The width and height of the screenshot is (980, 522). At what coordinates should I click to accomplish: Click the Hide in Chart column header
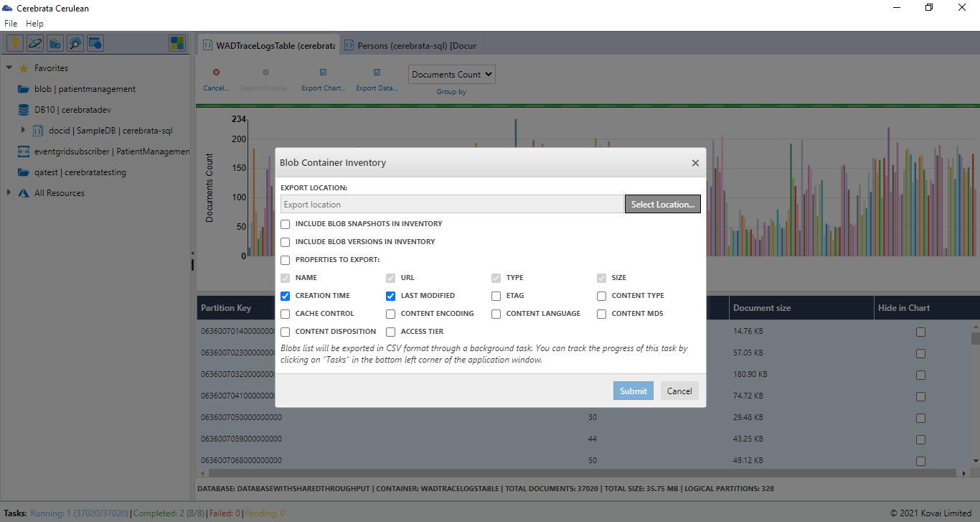[x=904, y=308]
